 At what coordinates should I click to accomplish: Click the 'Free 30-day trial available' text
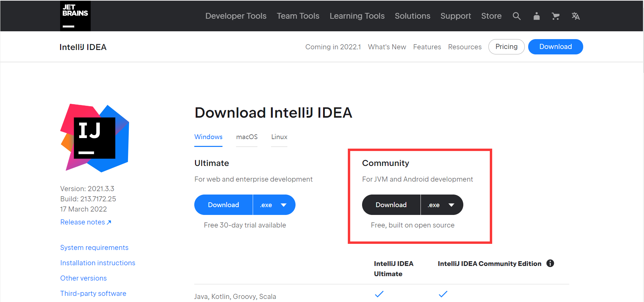coord(245,225)
